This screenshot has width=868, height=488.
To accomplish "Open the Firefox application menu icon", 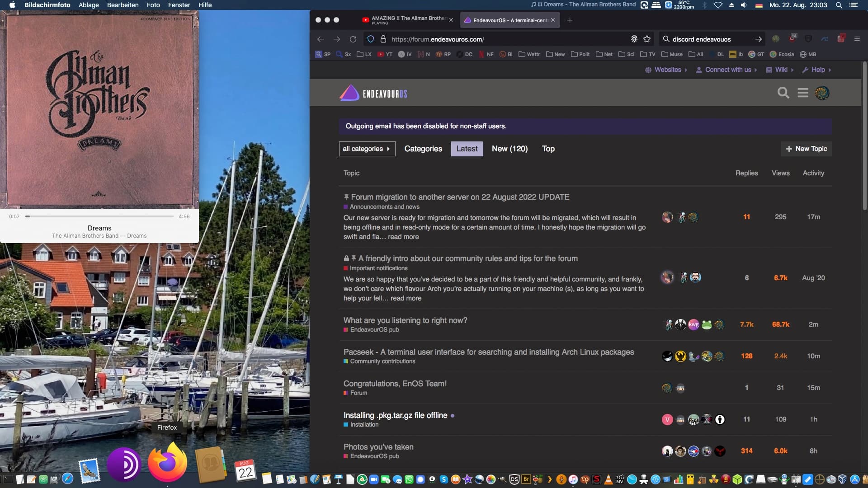I will tap(857, 39).
